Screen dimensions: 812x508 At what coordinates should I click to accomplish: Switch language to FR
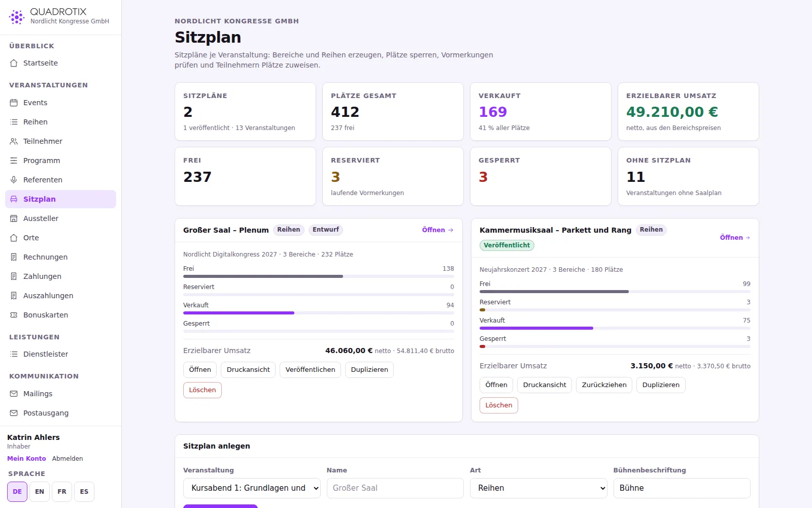click(x=62, y=492)
